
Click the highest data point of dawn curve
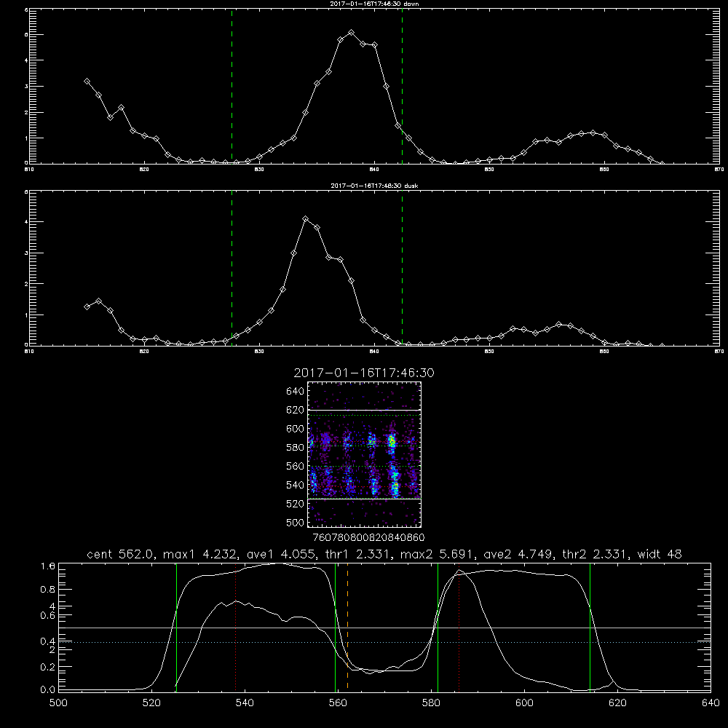click(352, 33)
